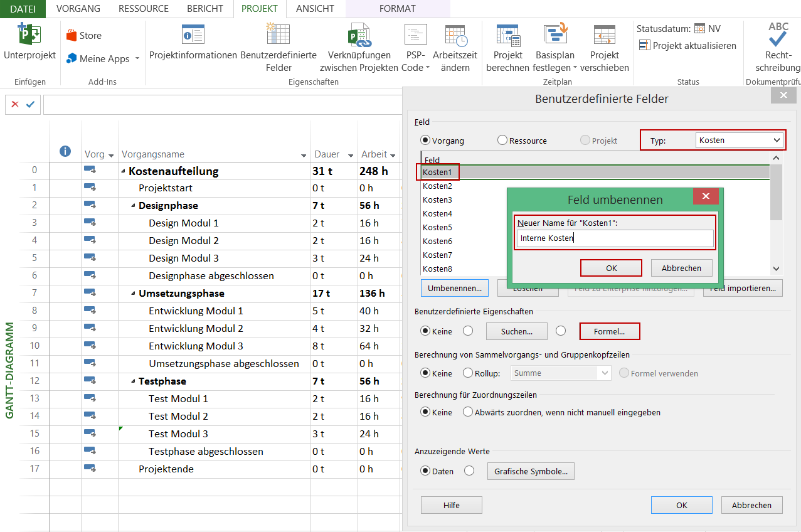Image resolution: width=801 pixels, height=532 pixels.
Task: Run the Rechtschreibung spell check
Action: [778, 35]
